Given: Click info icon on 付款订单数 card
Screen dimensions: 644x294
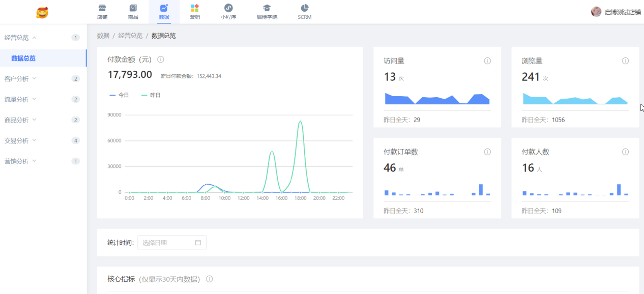Looking at the screenshot, I should [x=487, y=152].
